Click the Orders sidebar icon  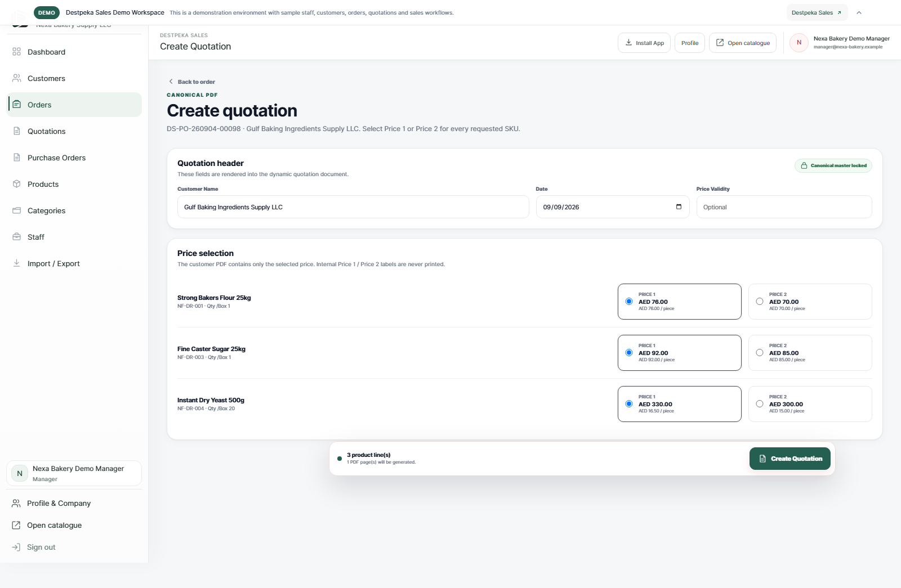[16, 105]
